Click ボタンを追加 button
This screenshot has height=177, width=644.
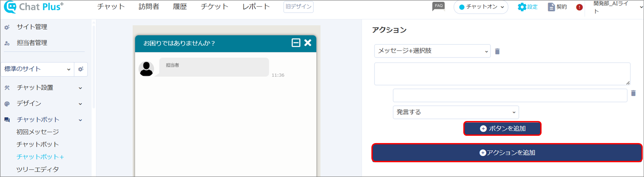point(502,128)
